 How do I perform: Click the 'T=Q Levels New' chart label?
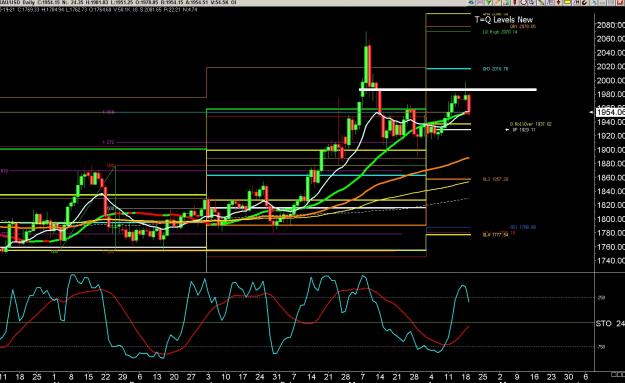504,19
